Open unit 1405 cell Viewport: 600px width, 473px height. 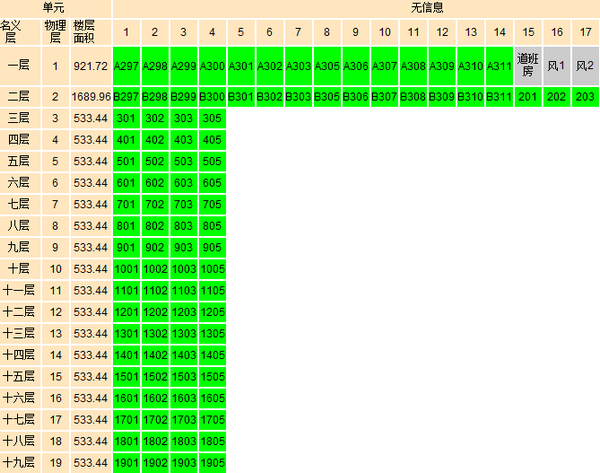[x=212, y=355]
